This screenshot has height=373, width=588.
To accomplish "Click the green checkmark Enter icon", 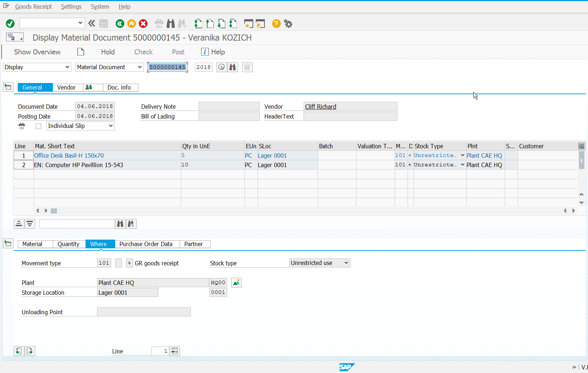I will 10,24.
